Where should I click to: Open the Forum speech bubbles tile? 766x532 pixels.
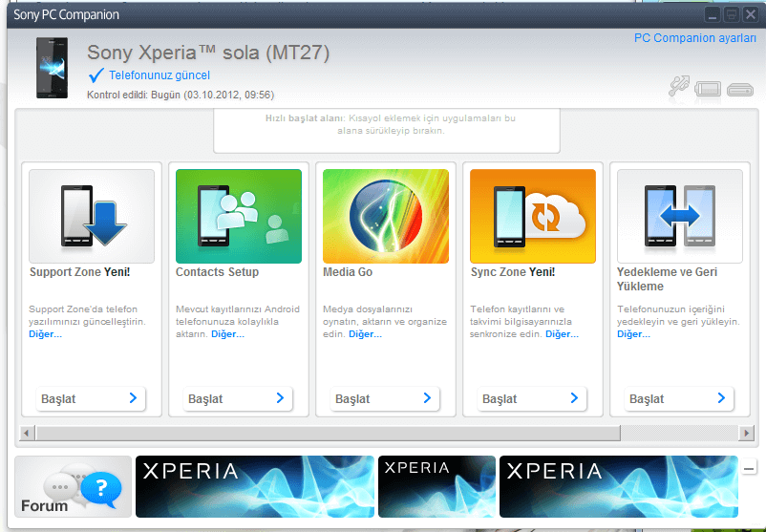click(74, 486)
